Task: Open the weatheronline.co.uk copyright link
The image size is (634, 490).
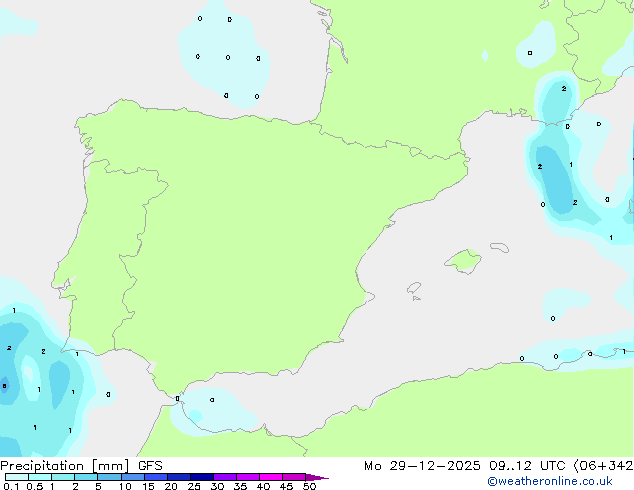Action: point(550,482)
